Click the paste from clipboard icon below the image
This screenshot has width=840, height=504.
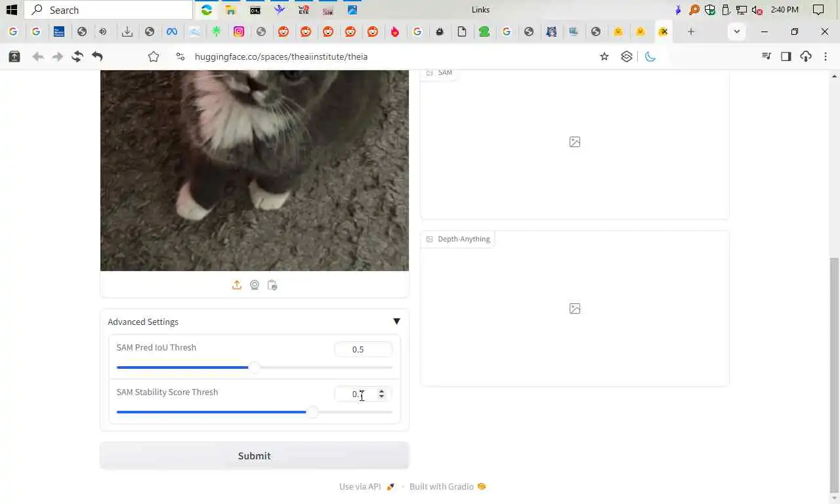pyautogui.click(x=272, y=285)
